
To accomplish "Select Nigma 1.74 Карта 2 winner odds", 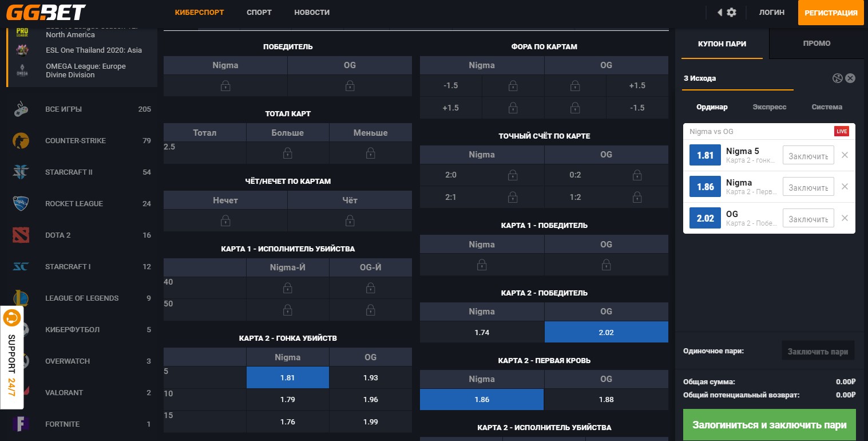I will (482, 332).
